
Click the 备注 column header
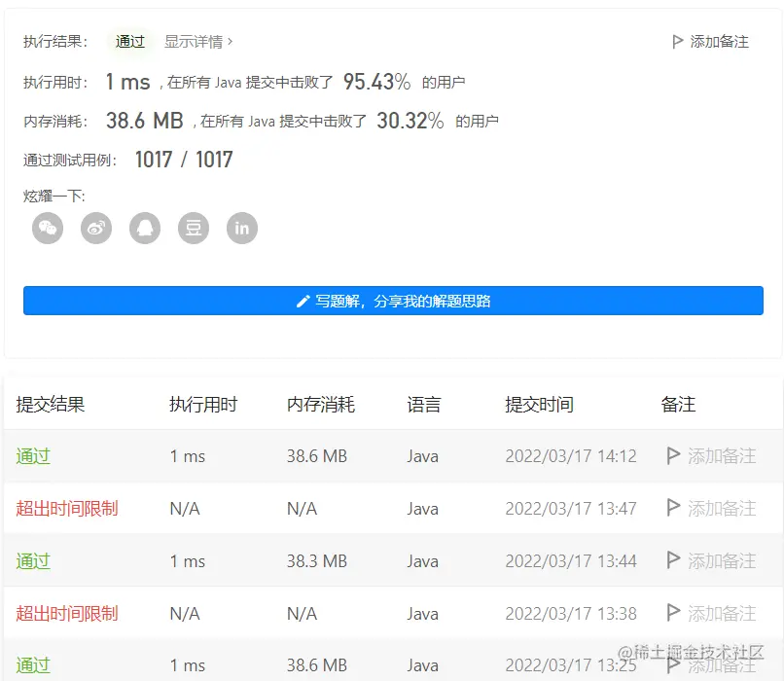pyautogui.click(x=678, y=405)
